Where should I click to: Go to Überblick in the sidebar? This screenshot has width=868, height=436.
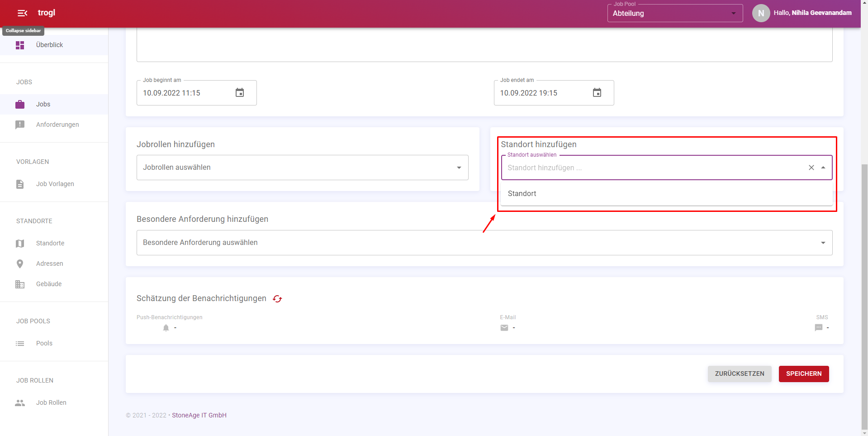tap(49, 45)
